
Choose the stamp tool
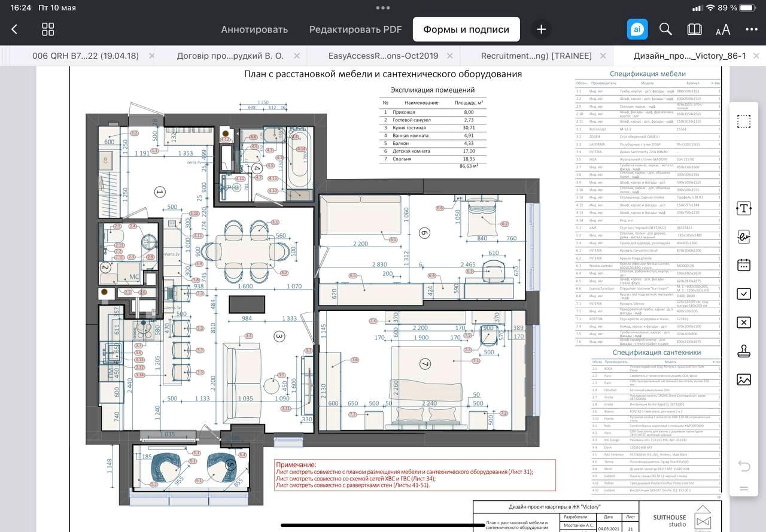(x=743, y=351)
